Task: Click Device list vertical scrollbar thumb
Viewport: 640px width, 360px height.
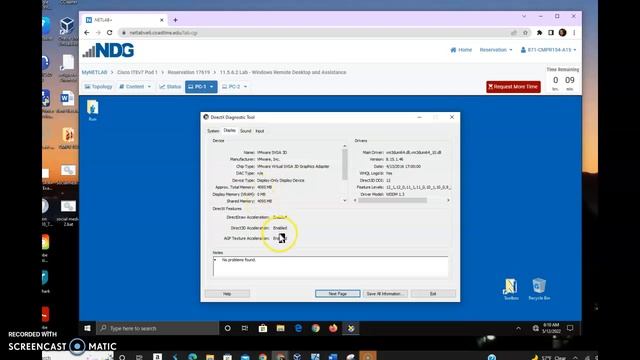Action: click(345, 164)
